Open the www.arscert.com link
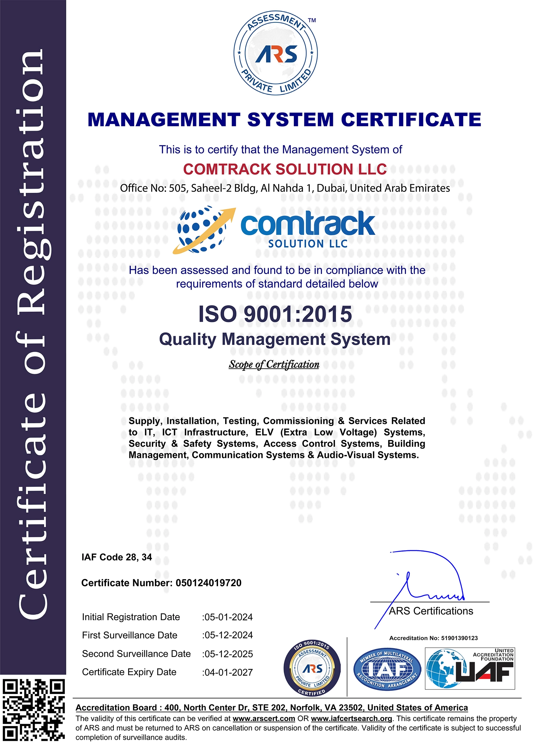The width and height of the screenshot is (535, 756). click(x=264, y=718)
